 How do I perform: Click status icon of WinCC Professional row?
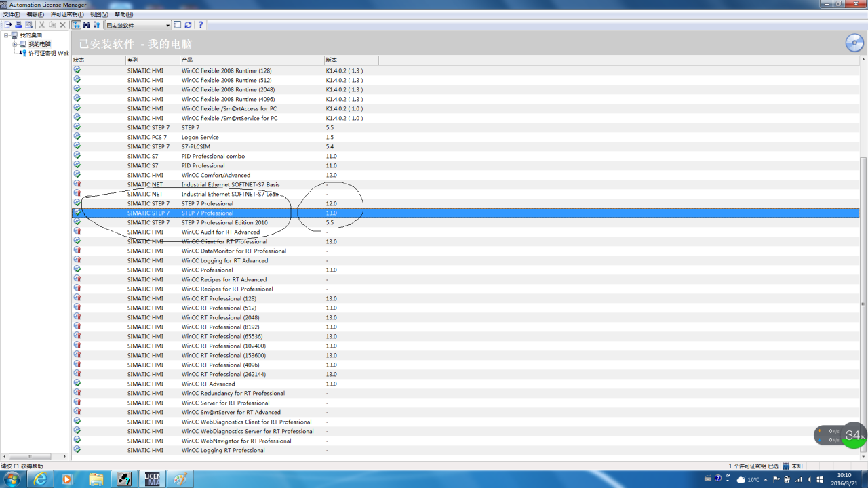[77, 270]
